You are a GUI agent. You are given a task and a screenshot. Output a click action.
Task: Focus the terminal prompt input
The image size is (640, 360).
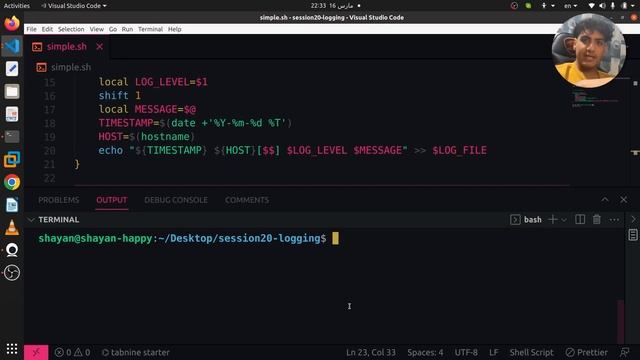(x=335, y=238)
